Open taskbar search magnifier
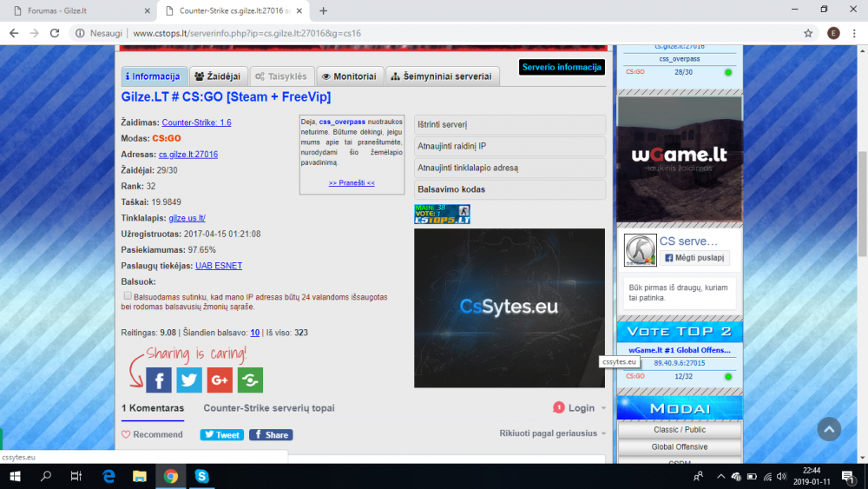 click(46, 476)
